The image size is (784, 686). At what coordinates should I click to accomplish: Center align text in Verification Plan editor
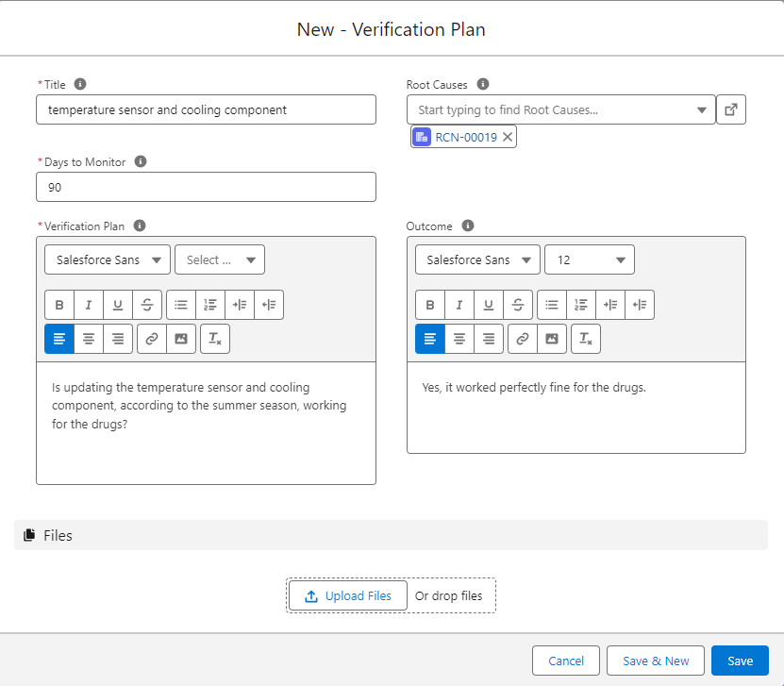pos(89,339)
